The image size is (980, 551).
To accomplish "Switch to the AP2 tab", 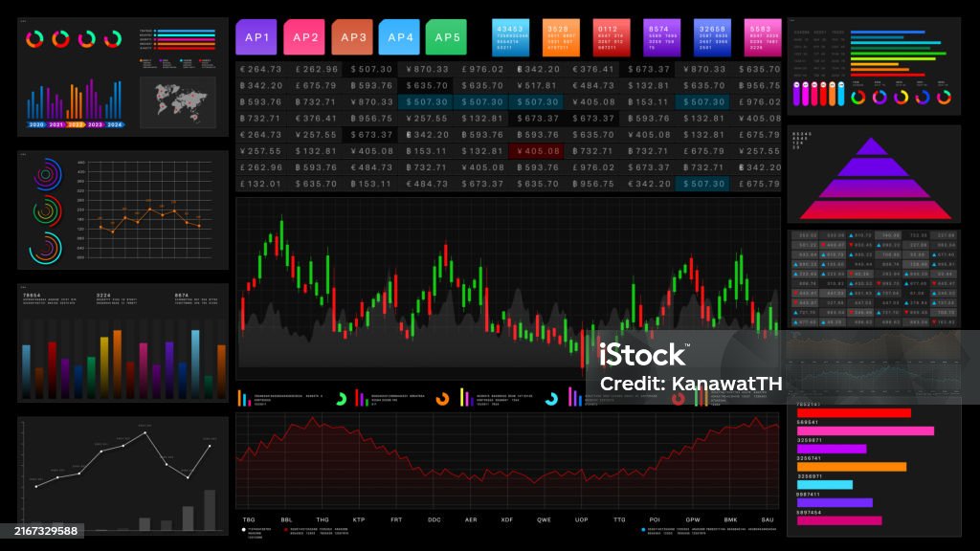I will [304, 37].
